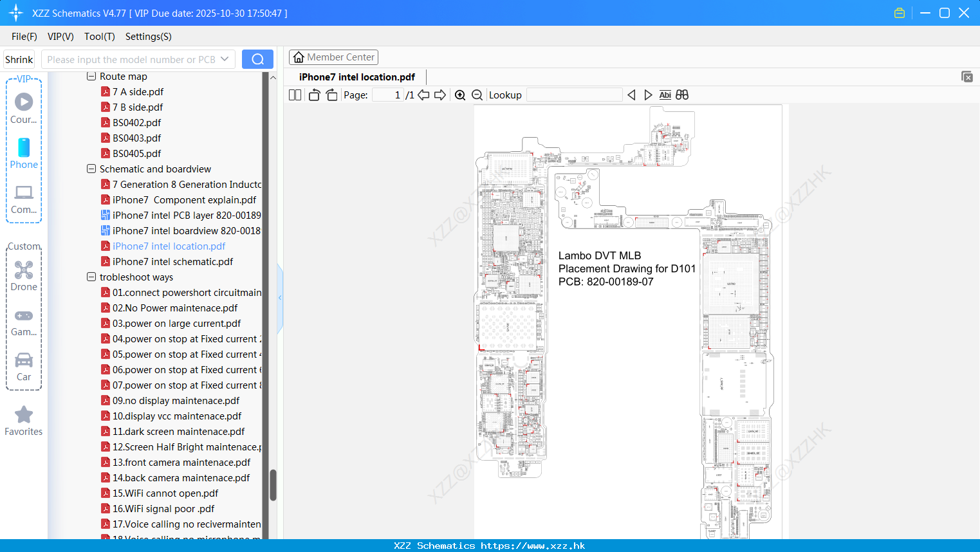The image size is (980, 552).
Task: Select iPhone7 intel location.pdf in tree
Action: (163, 246)
